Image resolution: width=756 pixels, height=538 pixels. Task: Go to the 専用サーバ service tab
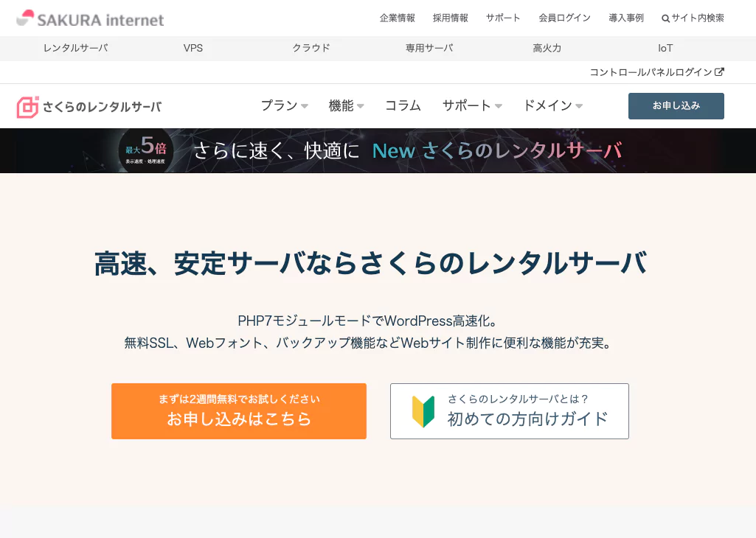click(x=429, y=49)
